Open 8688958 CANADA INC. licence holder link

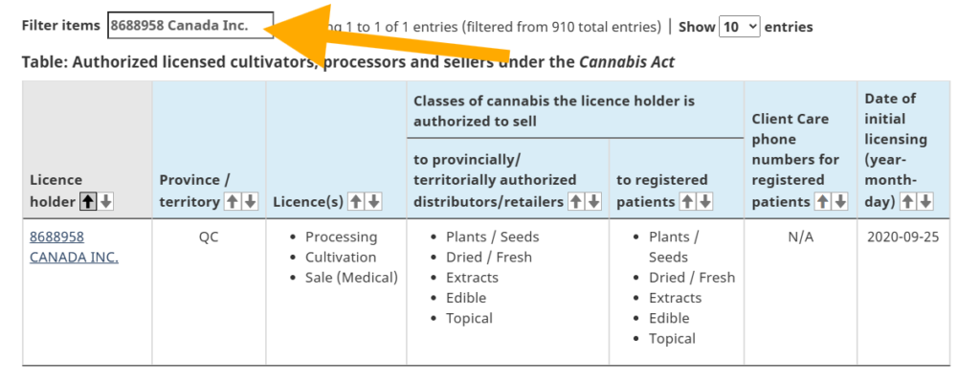[74, 247]
